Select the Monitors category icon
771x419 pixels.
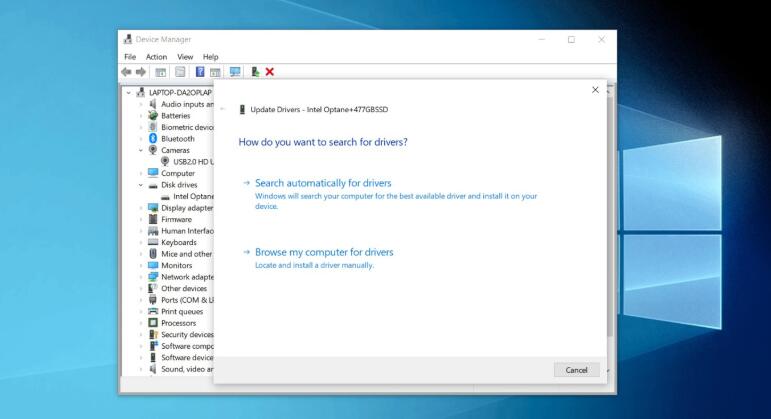tap(153, 265)
